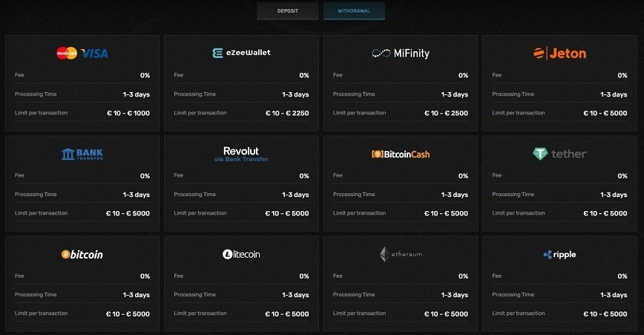Choose the bitcoin logo
Viewport: 644px width, 335px height.
coord(82,255)
